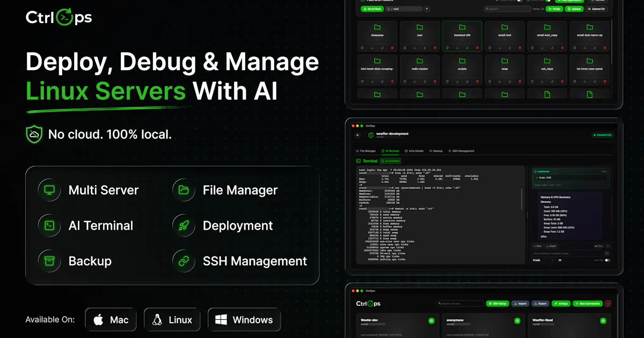This screenshot has width=644, height=338.
Task: Switch to the AI Terminal tab
Action: (x=390, y=151)
